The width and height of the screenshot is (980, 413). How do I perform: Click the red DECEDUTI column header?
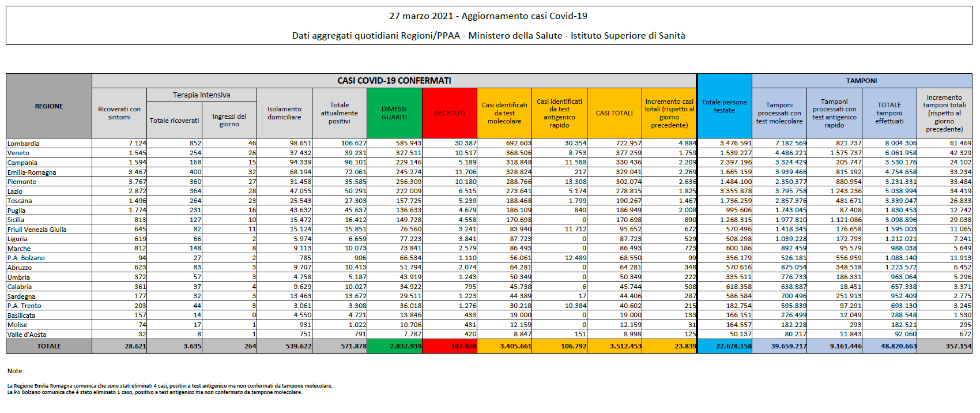(449, 113)
